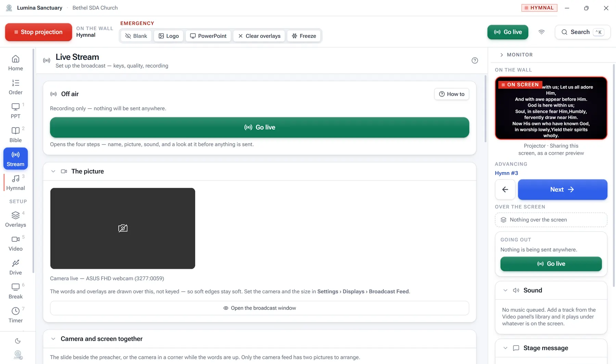Click main content vertical scrollbar
The width and height of the screenshot is (616, 364).
[x=485, y=109]
